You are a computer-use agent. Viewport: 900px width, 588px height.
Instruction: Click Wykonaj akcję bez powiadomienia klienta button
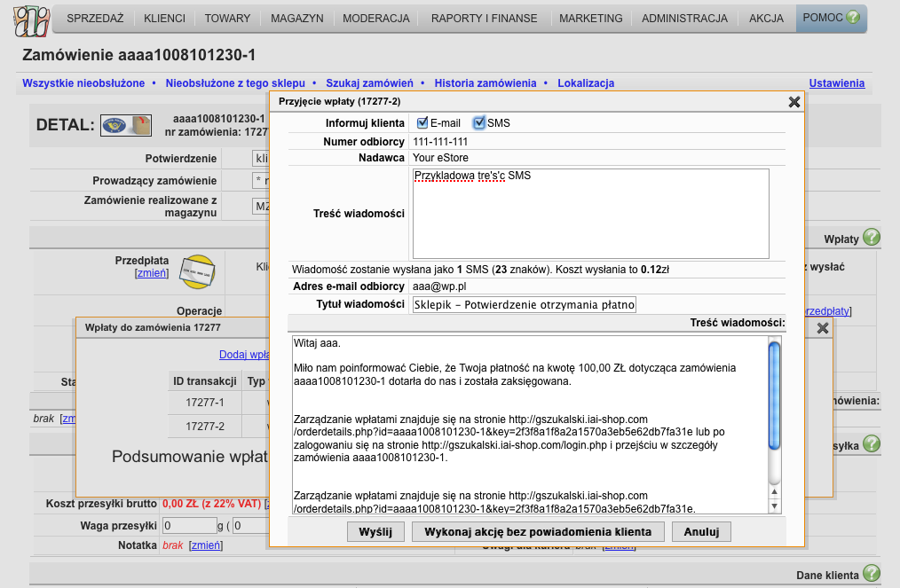point(538,532)
